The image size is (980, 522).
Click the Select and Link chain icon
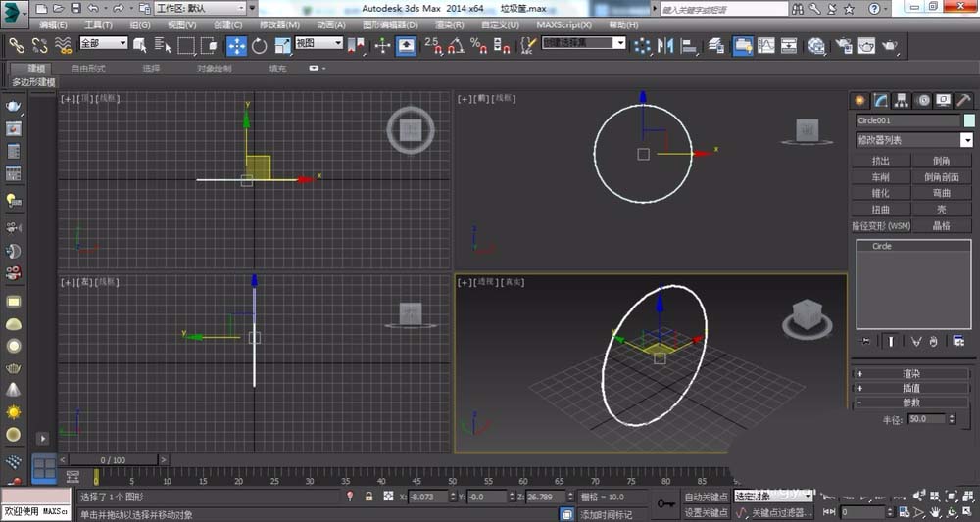(x=16, y=45)
